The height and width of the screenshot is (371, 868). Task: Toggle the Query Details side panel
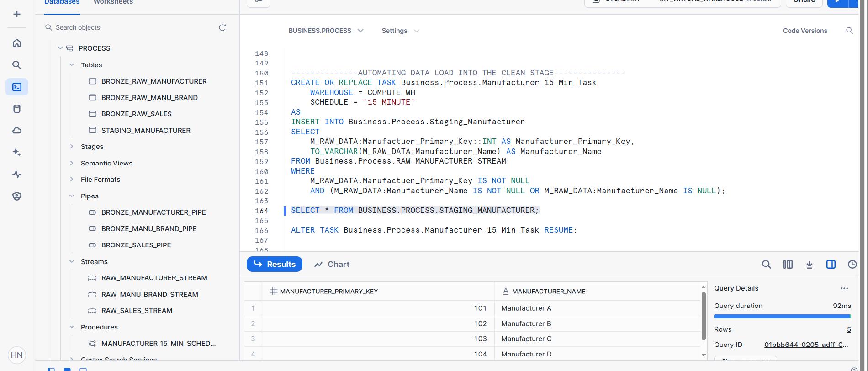(831, 264)
